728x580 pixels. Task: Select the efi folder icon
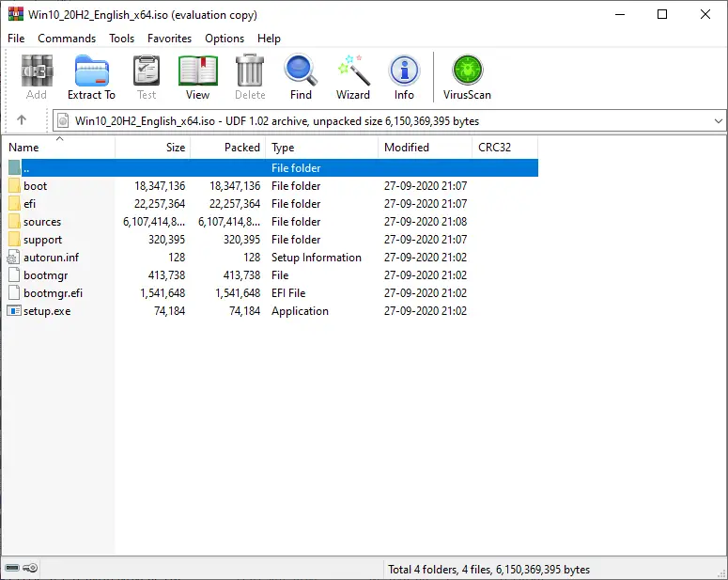pyautogui.click(x=14, y=204)
